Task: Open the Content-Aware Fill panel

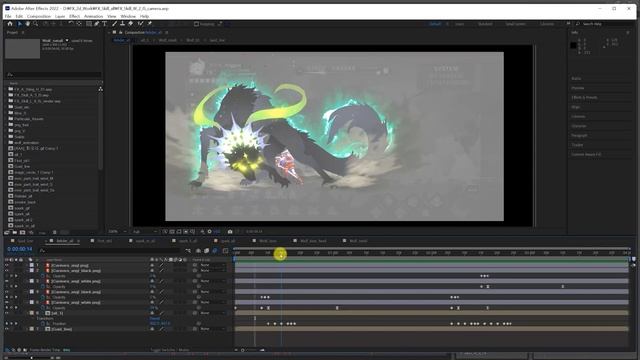Action: point(586,155)
